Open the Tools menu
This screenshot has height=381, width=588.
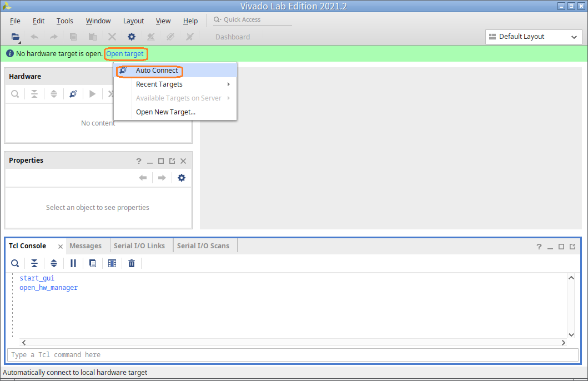coord(64,21)
